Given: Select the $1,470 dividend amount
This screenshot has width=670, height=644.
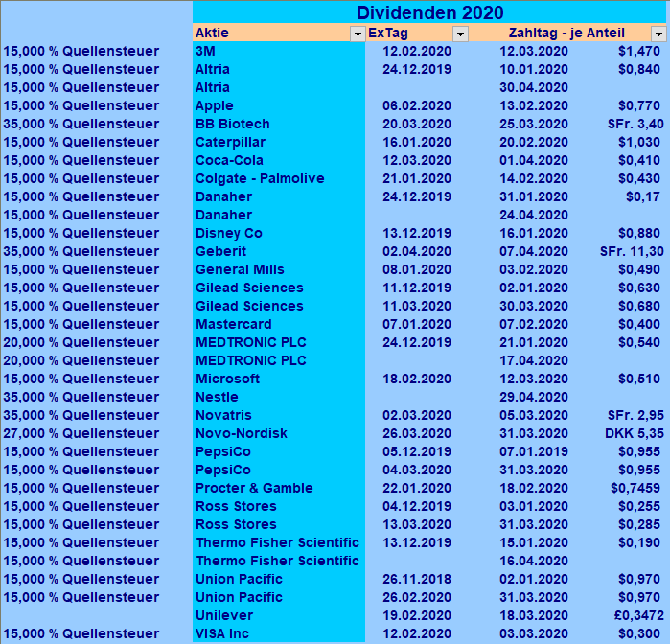Looking at the screenshot, I should (639, 51).
